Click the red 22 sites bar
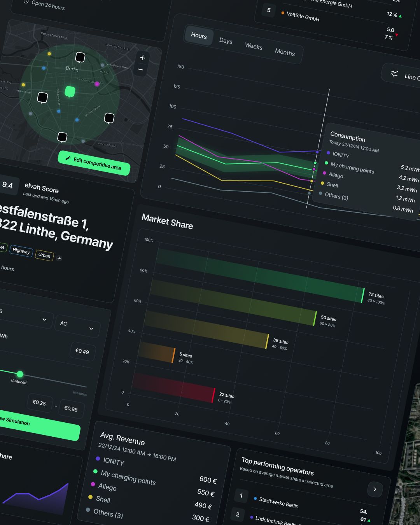 point(173,388)
